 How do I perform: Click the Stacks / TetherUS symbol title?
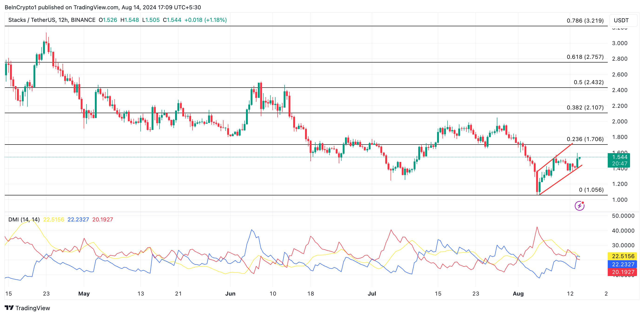point(52,20)
